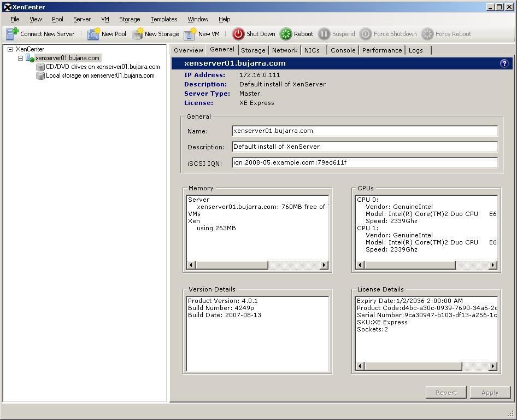Click the XenCenter title bar logo
This screenshot has height=420, width=517.
coord(7,7)
